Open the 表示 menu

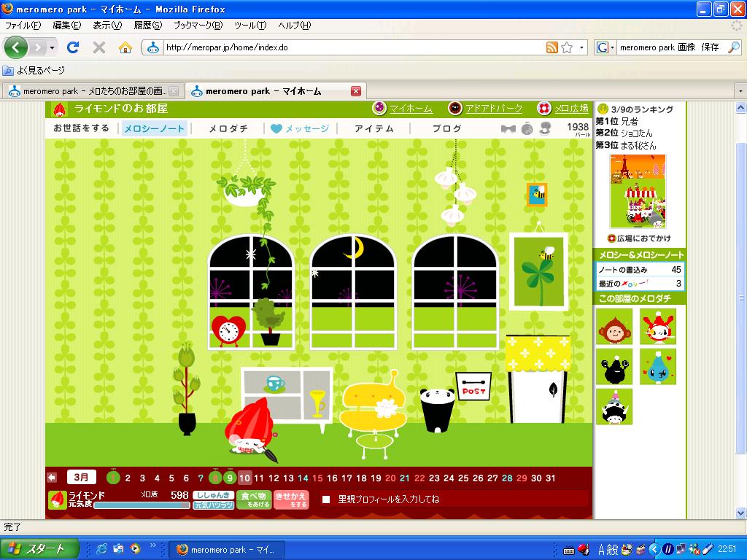pyautogui.click(x=107, y=26)
